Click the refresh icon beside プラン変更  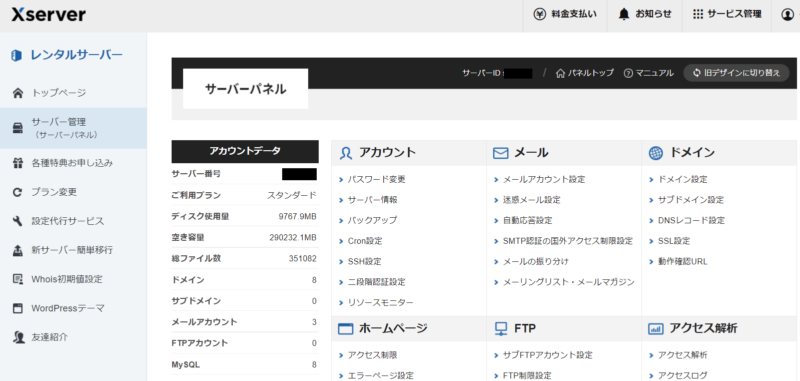tap(18, 192)
